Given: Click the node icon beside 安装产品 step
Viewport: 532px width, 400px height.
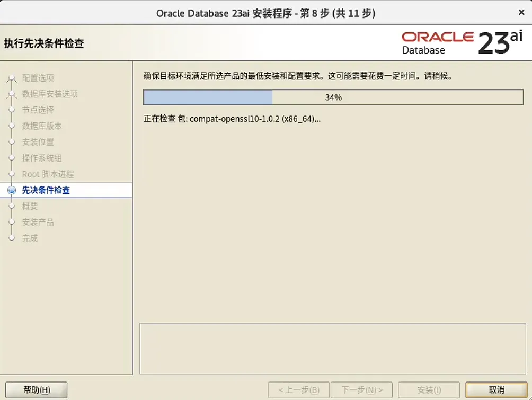Looking at the screenshot, I should click(12, 222).
